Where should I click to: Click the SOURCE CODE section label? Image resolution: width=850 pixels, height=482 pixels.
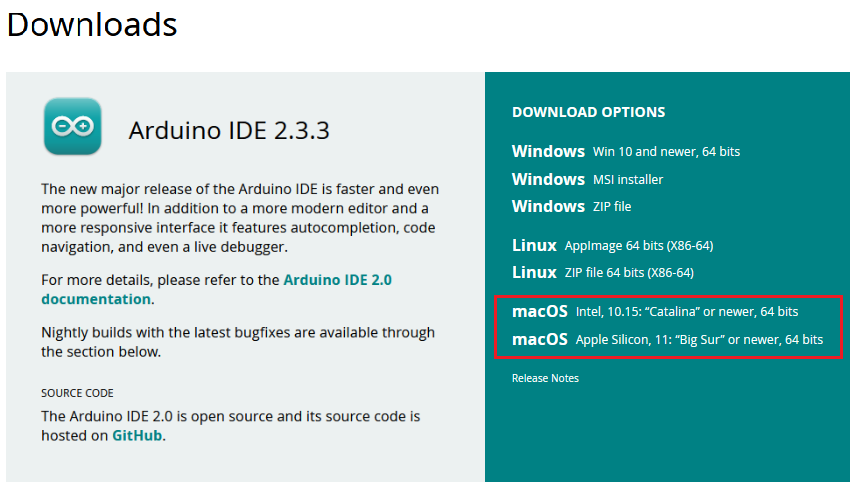click(x=78, y=393)
